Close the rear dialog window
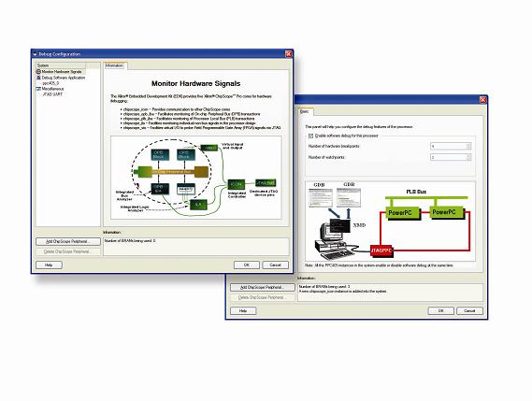Screen dimensions: 532x401 (x=482, y=100)
